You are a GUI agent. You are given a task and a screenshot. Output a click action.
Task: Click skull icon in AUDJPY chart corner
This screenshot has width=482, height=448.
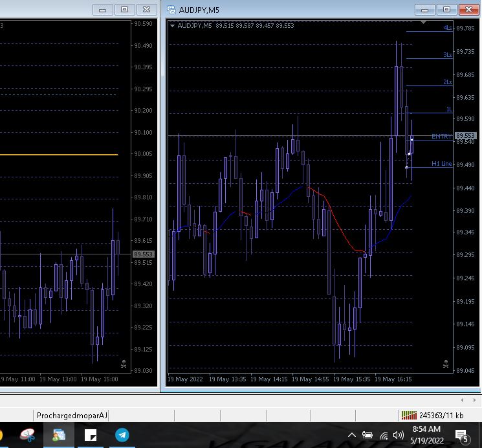tap(446, 364)
